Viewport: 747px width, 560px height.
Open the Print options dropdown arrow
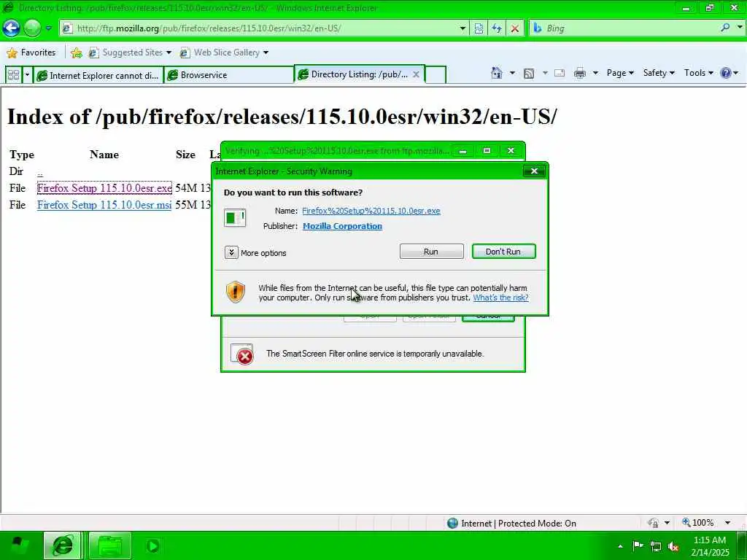(595, 73)
